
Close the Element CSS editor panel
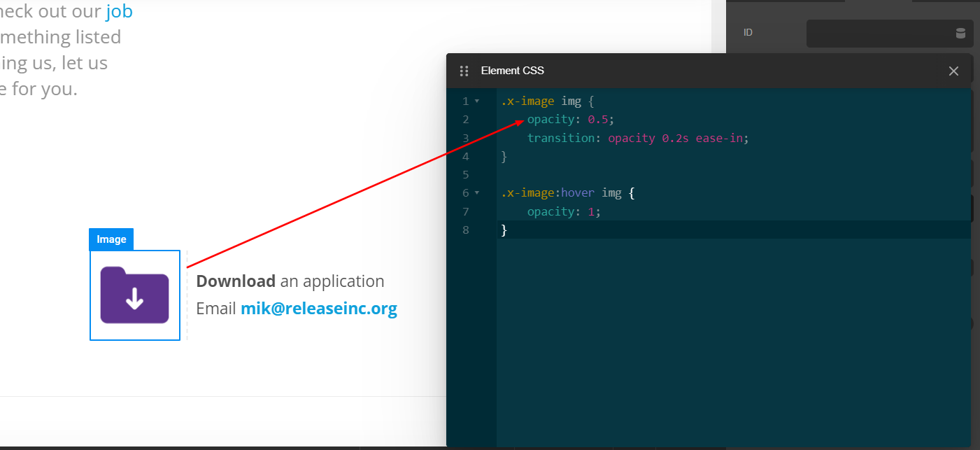pyautogui.click(x=953, y=71)
